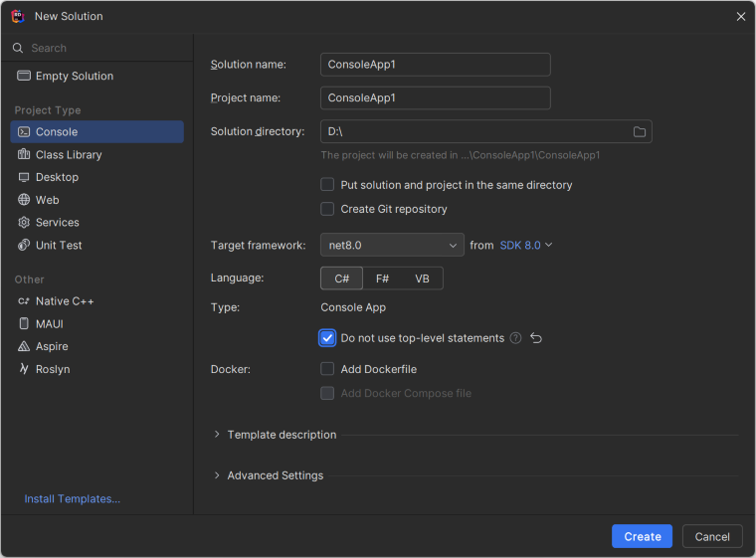Click the help question mark icon
The image size is (756, 558).
click(x=515, y=338)
